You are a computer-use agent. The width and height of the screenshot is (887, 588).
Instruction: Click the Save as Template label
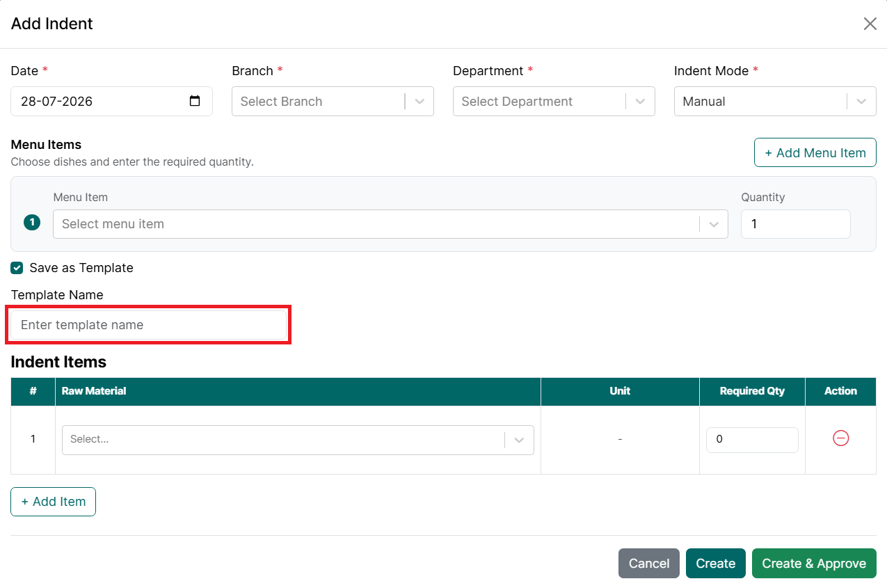(81, 268)
